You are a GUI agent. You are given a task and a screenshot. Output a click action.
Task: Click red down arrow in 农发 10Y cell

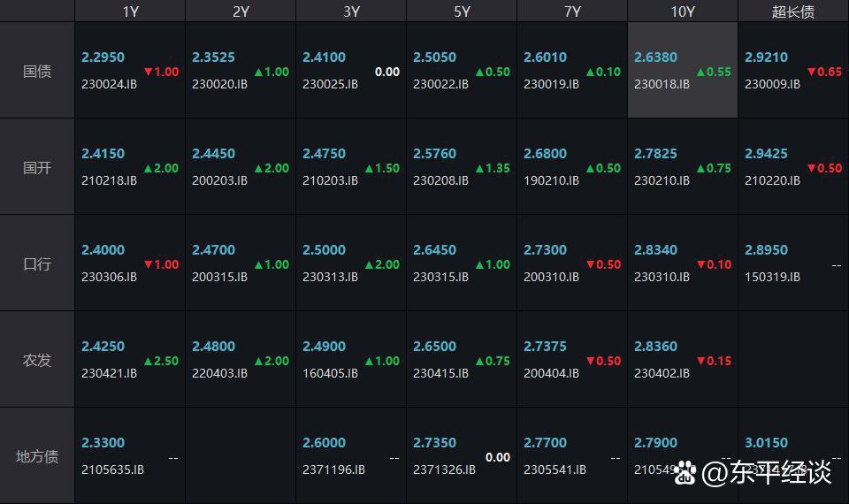[701, 362]
